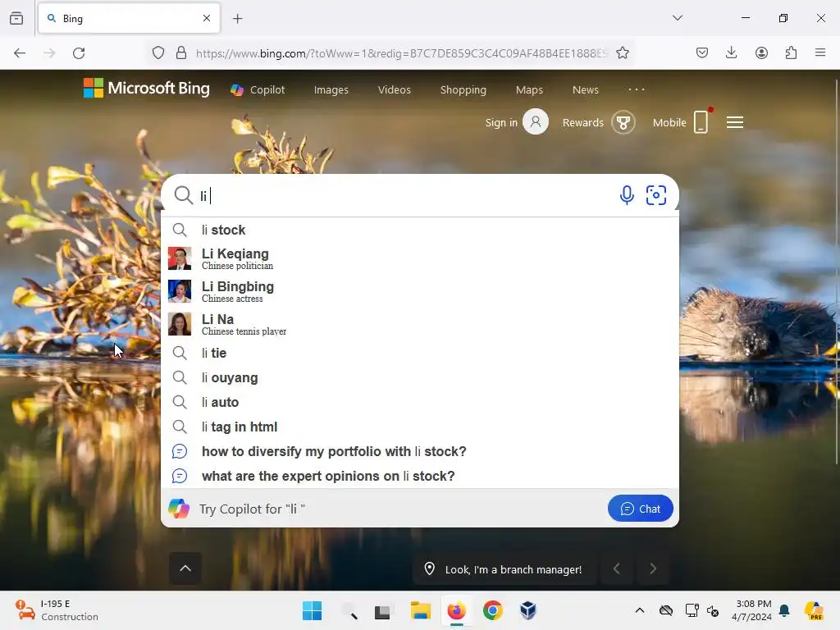Click the blue Chat button
840x630 pixels.
(640, 509)
